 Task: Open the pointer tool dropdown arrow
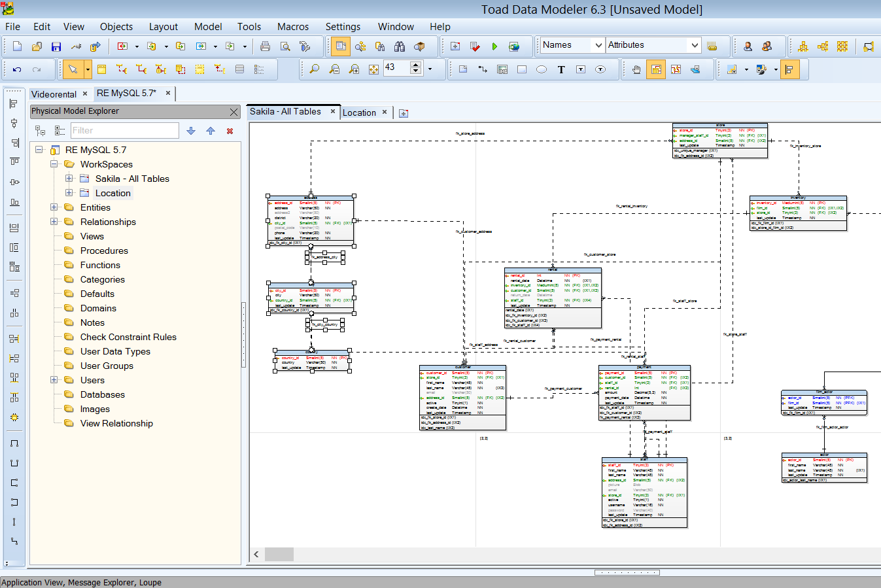coord(87,69)
